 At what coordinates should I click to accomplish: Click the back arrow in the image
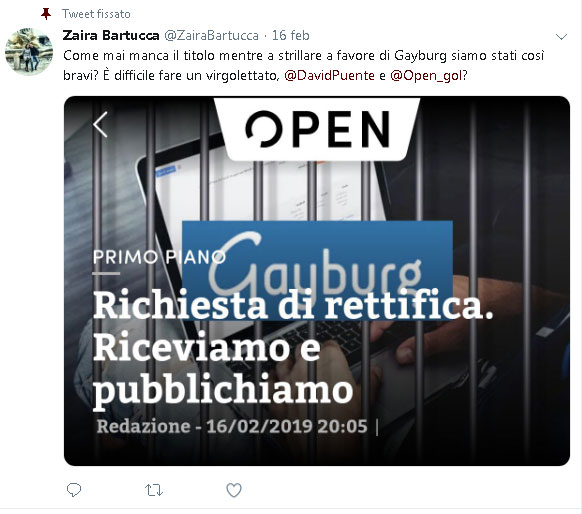[x=101, y=125]
